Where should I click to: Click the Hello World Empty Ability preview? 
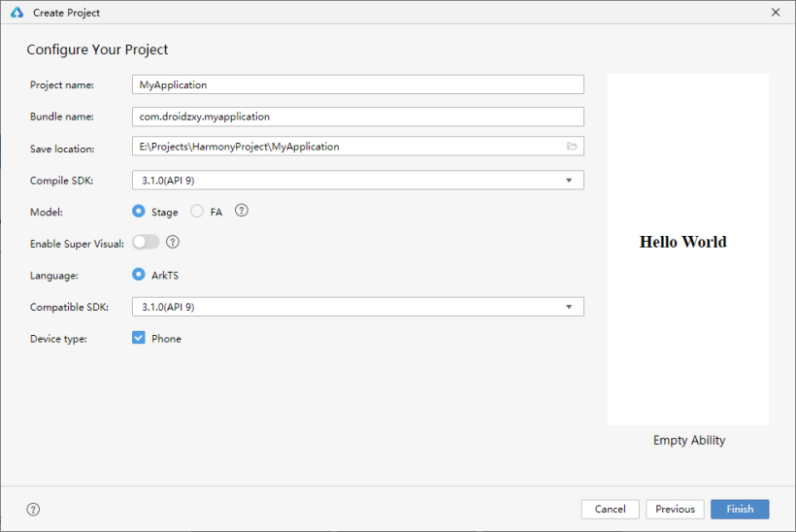pos(688,249)
